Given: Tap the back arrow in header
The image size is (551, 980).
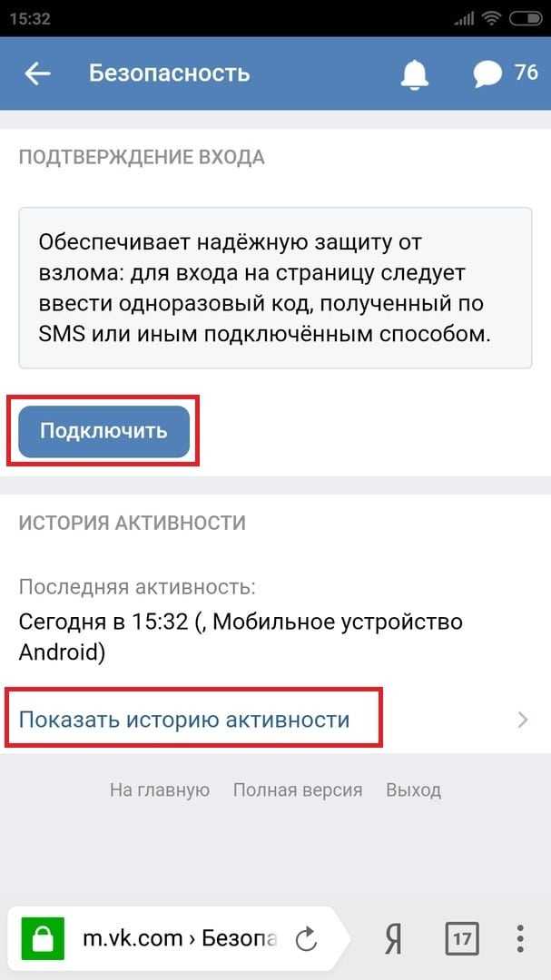Looking at the screenshot, I should pos(37,73).
